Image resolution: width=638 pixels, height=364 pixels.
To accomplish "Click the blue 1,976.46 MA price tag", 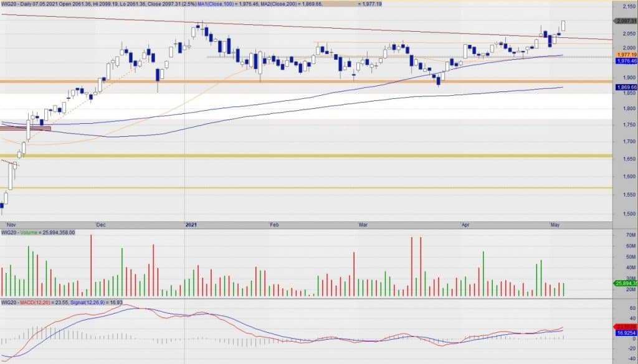I will (x=625, y=62).
